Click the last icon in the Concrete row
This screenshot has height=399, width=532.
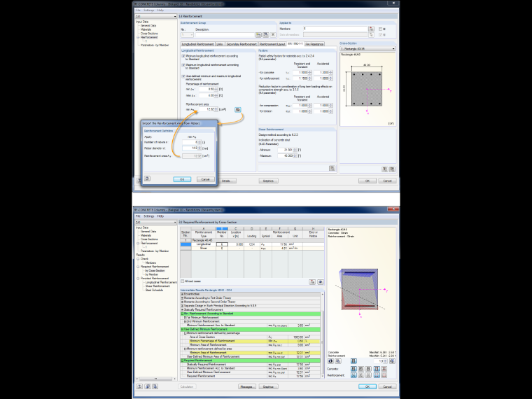click(384, 369)
